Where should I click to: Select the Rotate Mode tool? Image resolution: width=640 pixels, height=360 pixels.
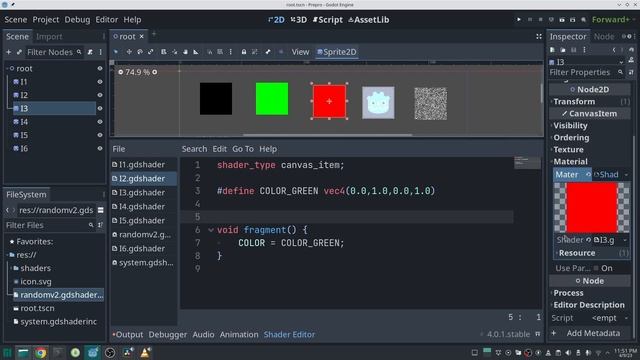140,52
